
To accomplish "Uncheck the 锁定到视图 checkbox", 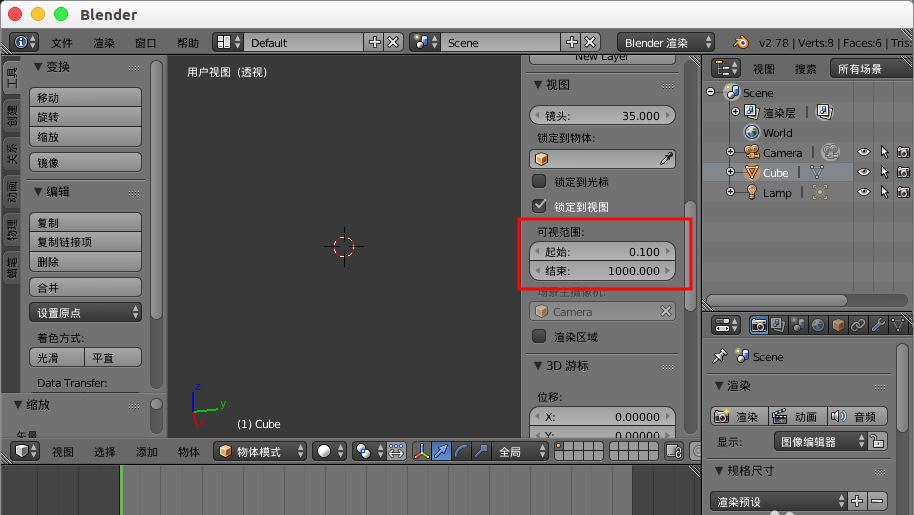I will pos(540,206).
